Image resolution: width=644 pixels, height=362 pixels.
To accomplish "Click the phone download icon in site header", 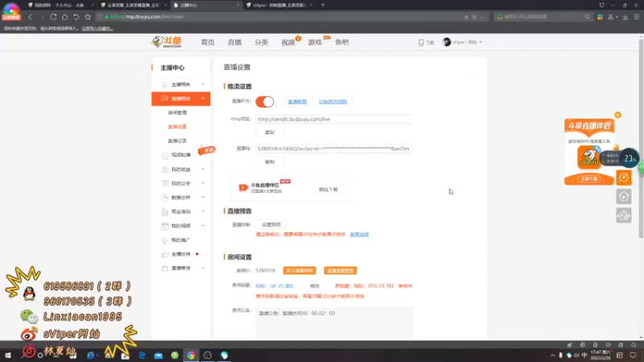I will (421, 43).
